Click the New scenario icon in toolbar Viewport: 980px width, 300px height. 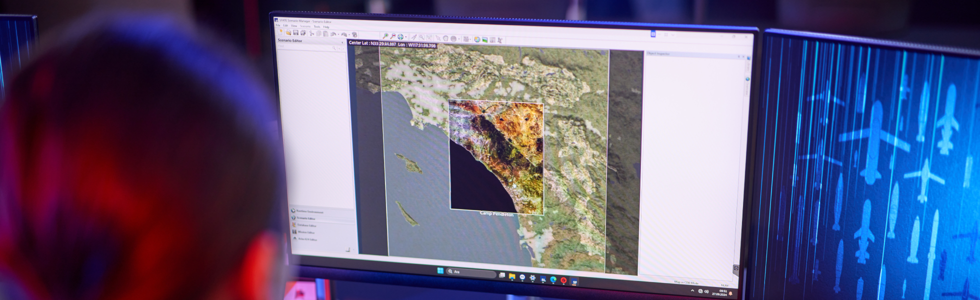click(280, 32)
